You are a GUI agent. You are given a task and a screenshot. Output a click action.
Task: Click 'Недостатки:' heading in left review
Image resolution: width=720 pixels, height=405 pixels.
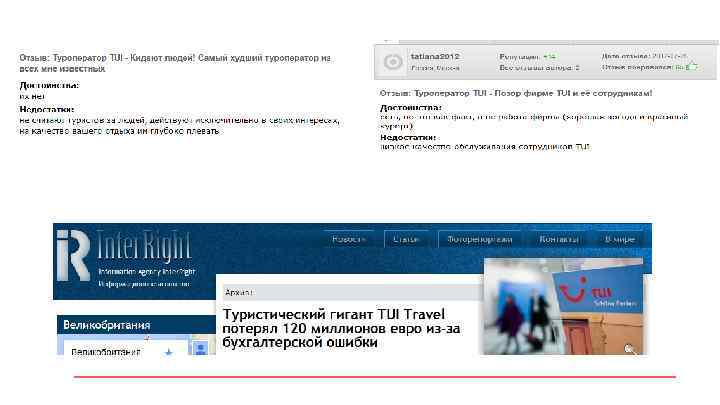click(x=46, y=109)
